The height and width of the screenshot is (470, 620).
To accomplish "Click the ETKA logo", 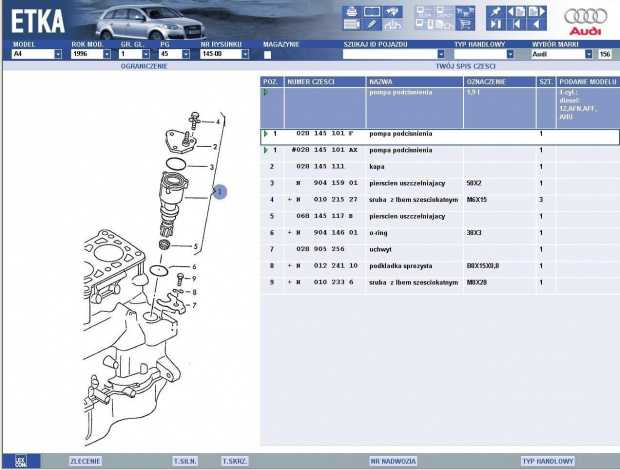I will 38,21.
